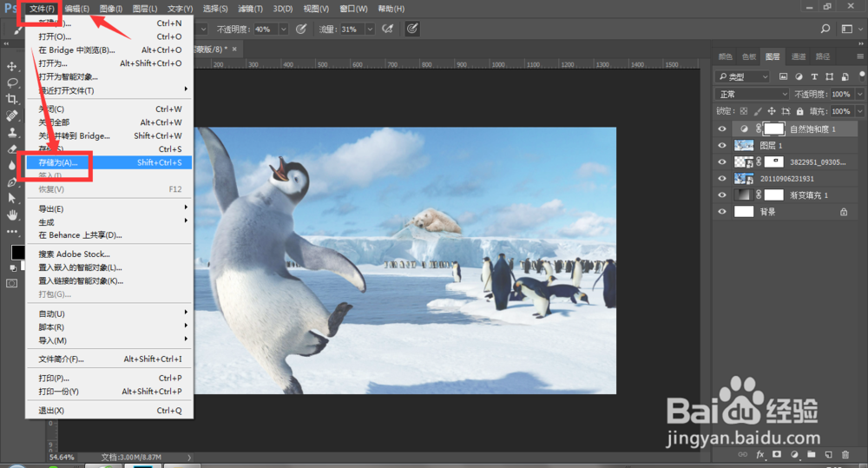The height and width of the screenshot is (468, 868).
Task: Hide the 20110906231931 layer
Action: (x=722, y=179)
